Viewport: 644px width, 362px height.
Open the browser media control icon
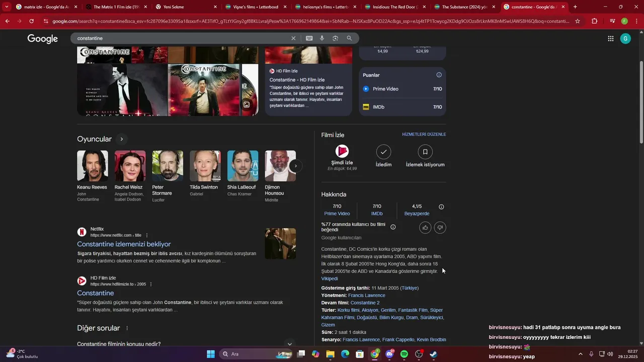point(612,21)
